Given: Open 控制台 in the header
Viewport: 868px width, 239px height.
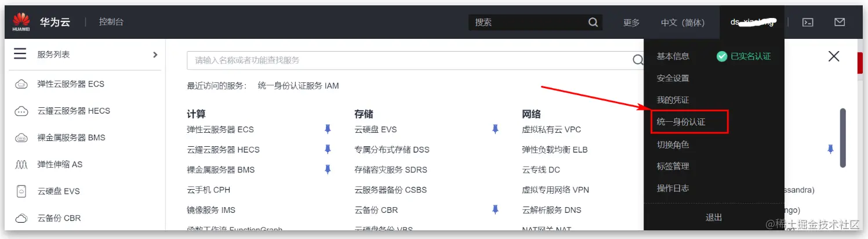Looking at the screenshot, I should tap(111, 22).
